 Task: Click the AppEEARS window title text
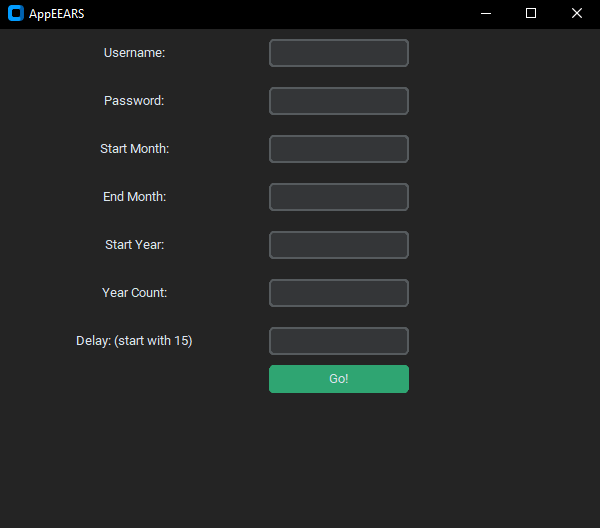coord(57,14)
